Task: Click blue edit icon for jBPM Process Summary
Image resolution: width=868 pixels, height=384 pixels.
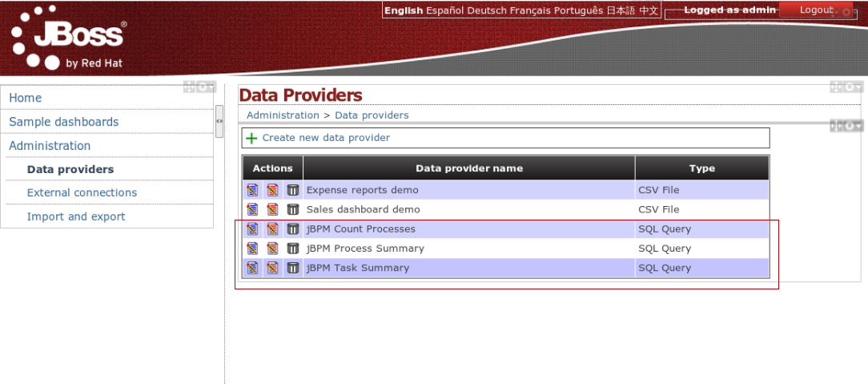Action: pyautogui.click(x=252, y=249)
